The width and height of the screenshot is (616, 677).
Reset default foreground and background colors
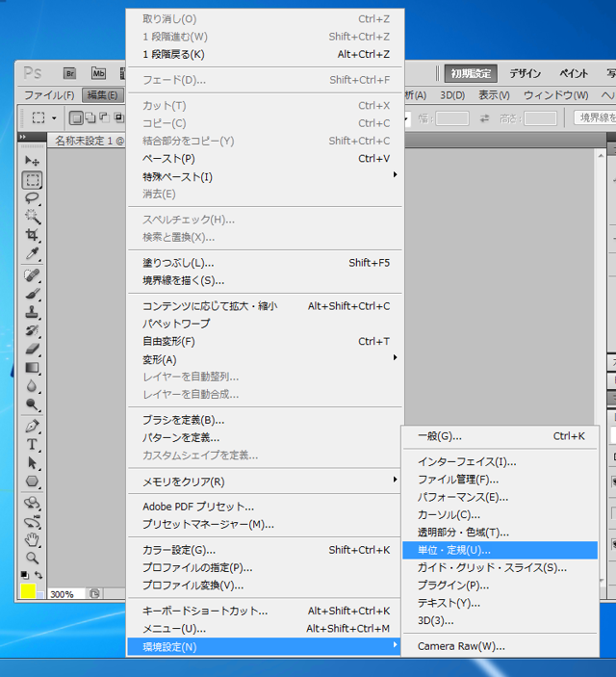25,575
